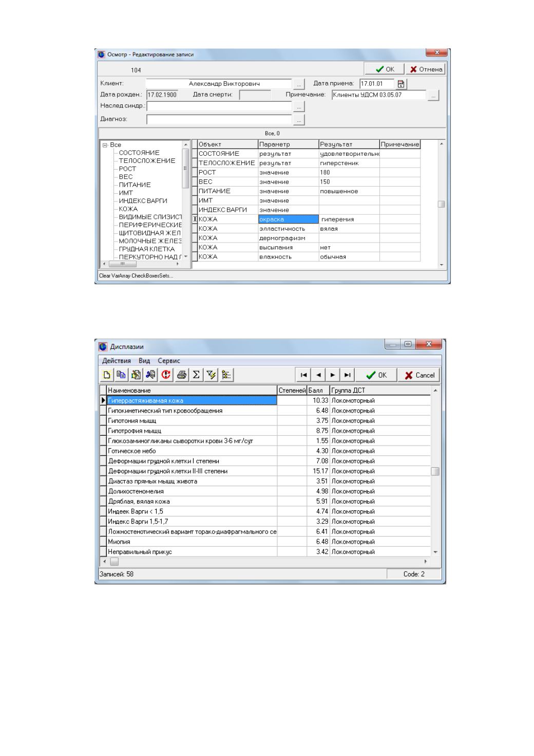Click the Sigma sum icon in the Дисплазии toolbar
This screenshot has width=534, height=756.
pyautogui.click(x=196, y=375)
